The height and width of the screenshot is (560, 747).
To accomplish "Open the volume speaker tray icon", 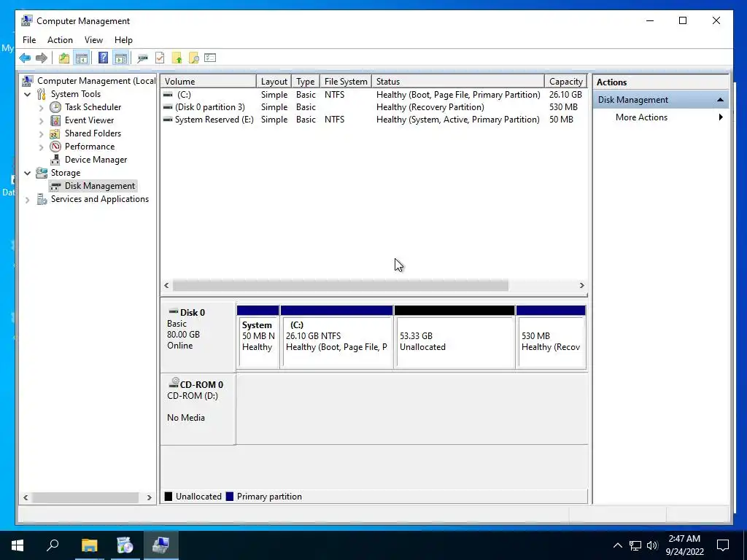I will tap(652, 545).
